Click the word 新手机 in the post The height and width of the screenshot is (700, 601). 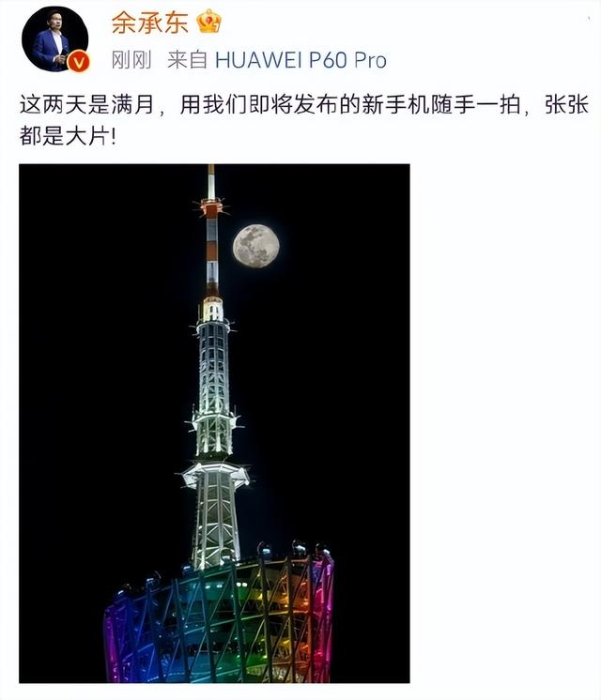tap(395, 105)
